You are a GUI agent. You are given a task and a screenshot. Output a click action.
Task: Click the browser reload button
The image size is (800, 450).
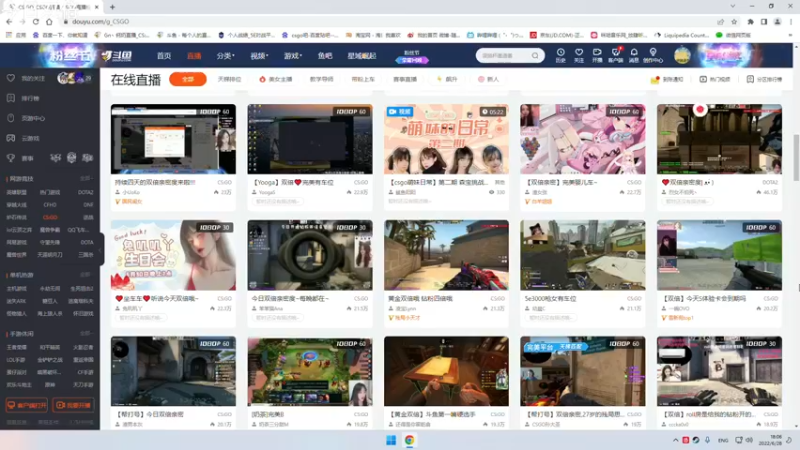(36, 21)
